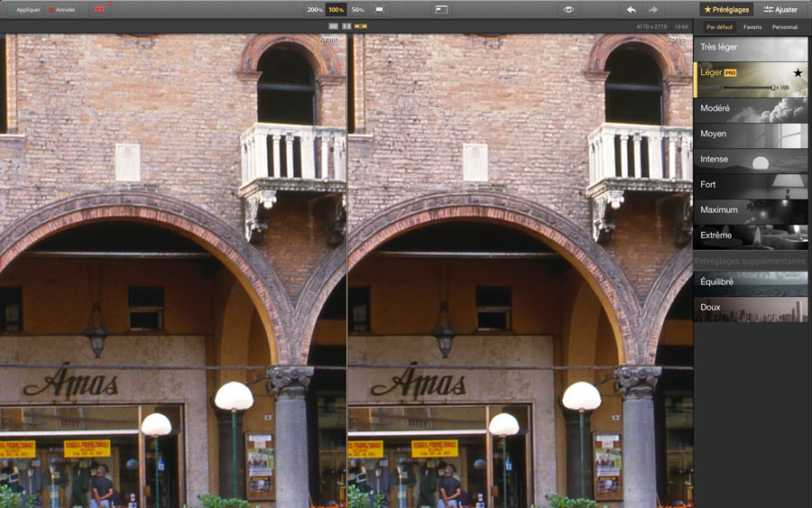Toggle the navigator panel icon
This screenshot has height=508, width=812.
pyautogui.click(x=441, y=9)
